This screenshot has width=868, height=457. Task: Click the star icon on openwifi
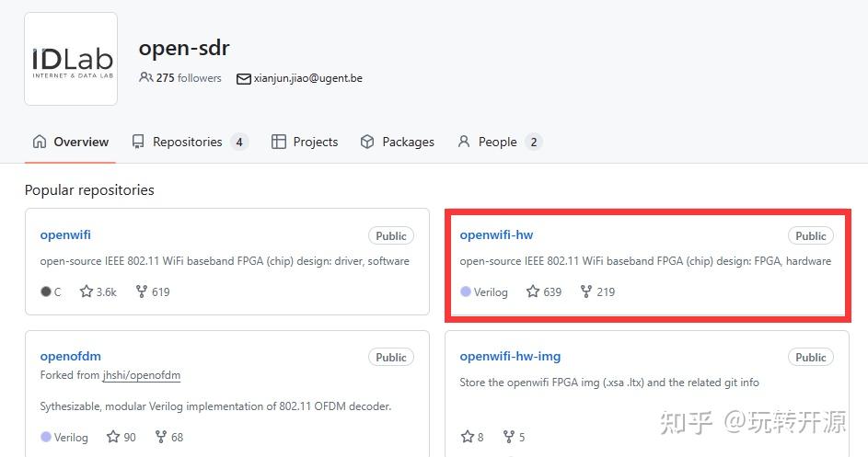click(x=87, y=291)
